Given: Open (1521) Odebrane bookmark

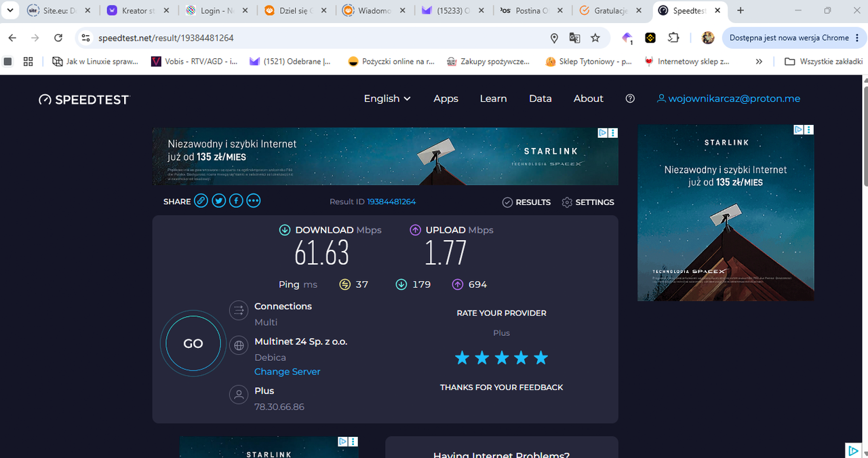Looking at the screenshot, I should (290, 61).
